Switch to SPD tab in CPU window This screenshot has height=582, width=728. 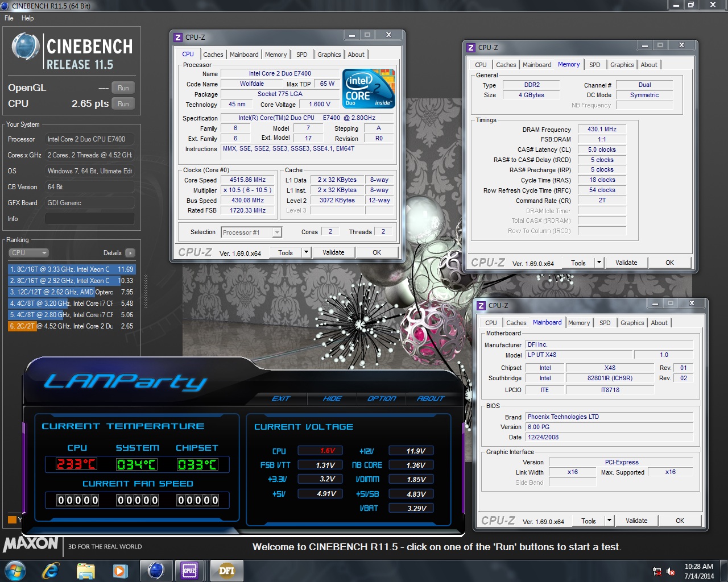pos(302,55)
